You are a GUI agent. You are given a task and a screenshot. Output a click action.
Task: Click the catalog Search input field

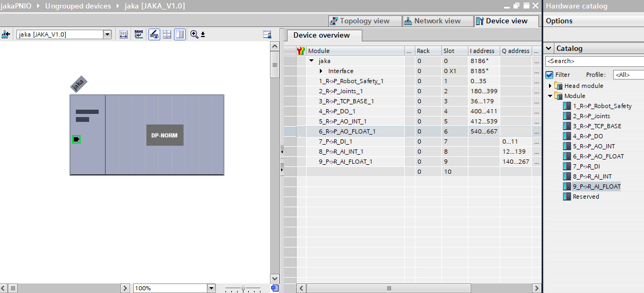[594, 61]
